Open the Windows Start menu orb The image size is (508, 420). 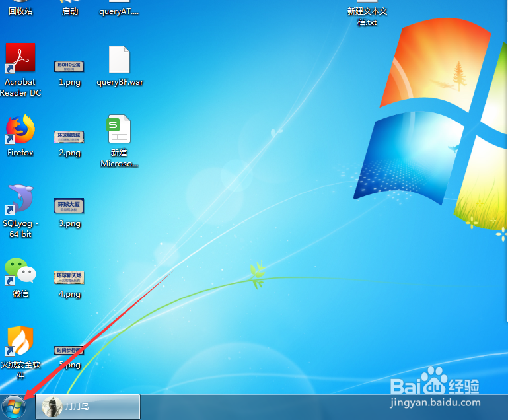14,407
